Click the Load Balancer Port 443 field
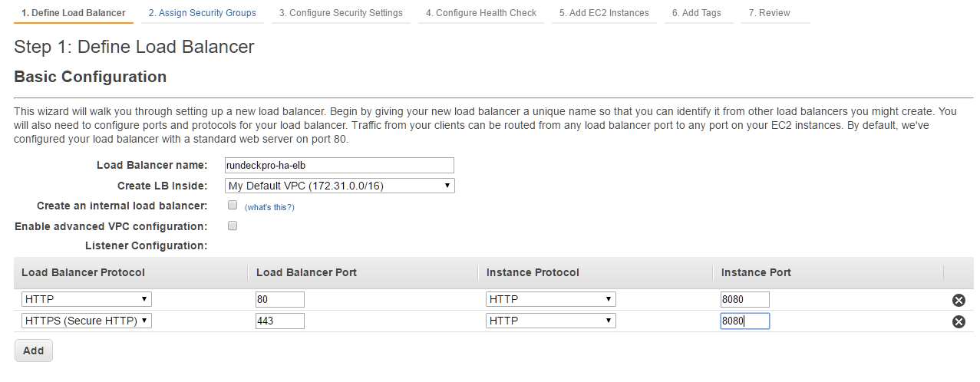Image resolution: width=980 pixels, height=382 pixels. (280, 321)
